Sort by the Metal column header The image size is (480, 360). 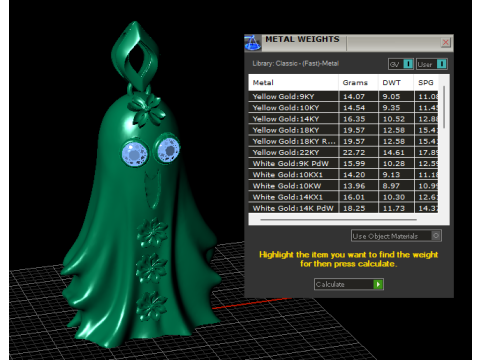[x=293, y=83]
